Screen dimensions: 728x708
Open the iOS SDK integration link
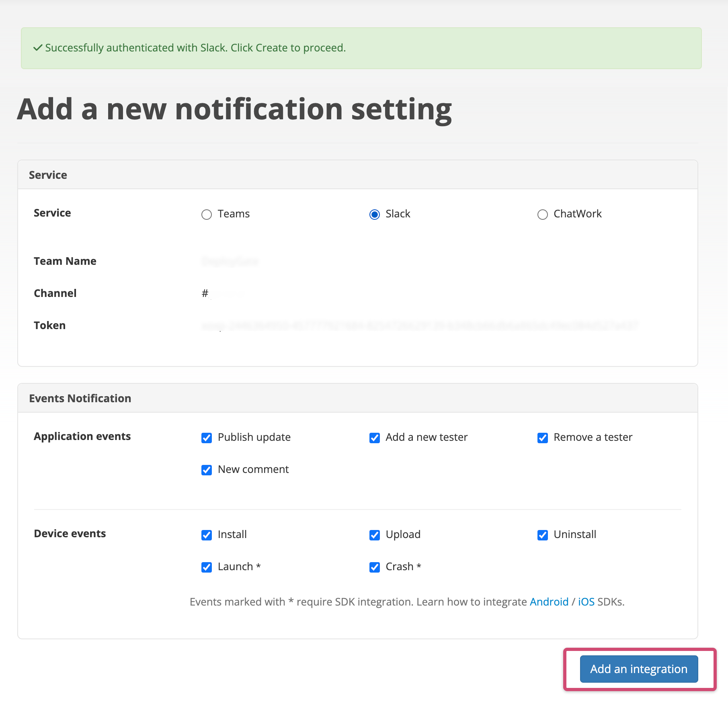586,602
